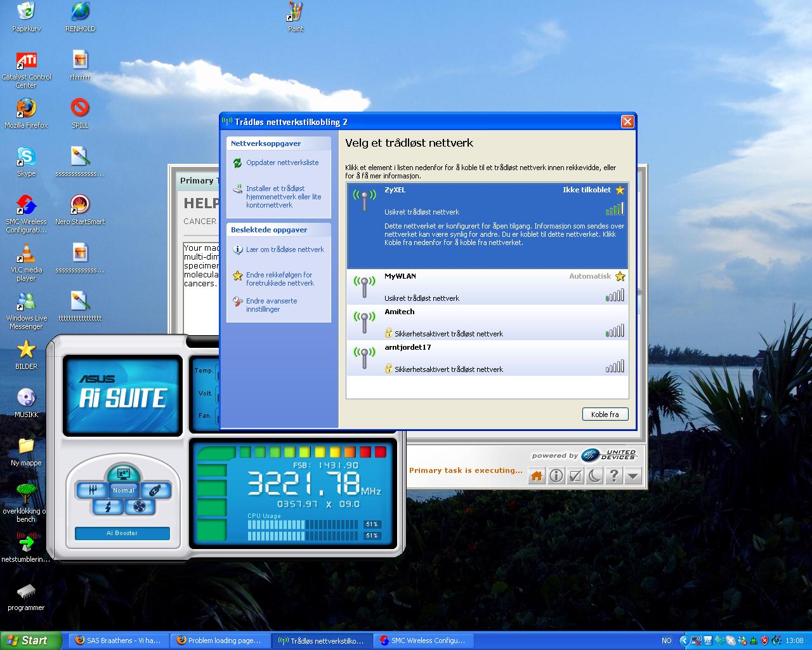Select Normal mode in Ai Suite
Image resolution: width=812 pixels, height=650 pixels.
point(124,490)
